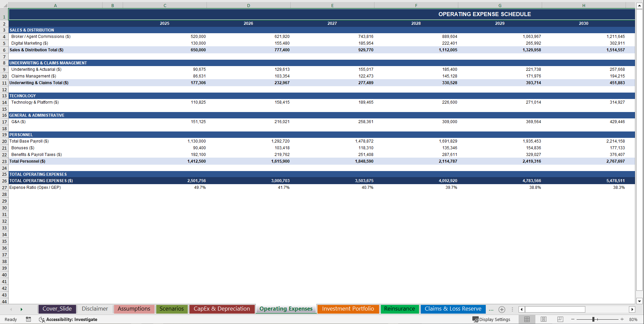
Task: Open the Reinsurance sheet tab
Action: click(400, 309)
